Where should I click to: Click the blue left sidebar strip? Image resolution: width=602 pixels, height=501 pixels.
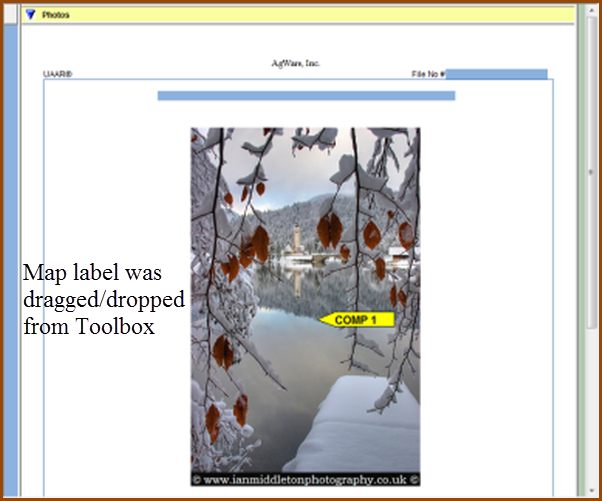12,250
